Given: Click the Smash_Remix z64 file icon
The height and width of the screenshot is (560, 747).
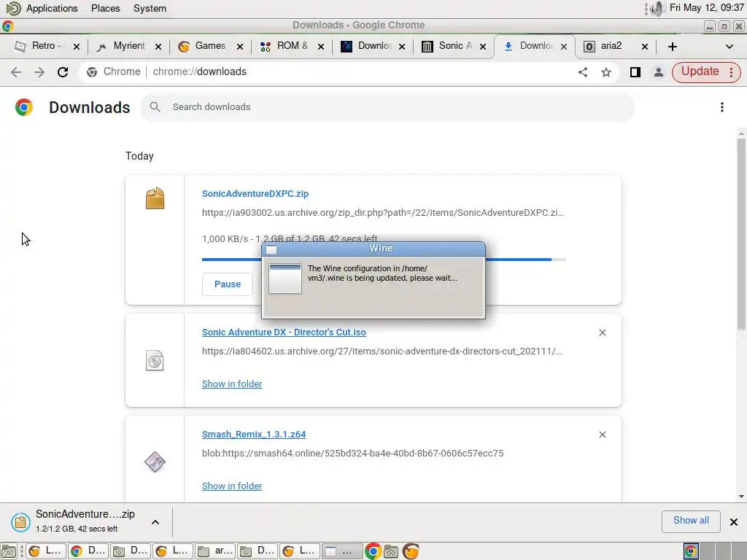Looking at the screenshot, I should click(x=155, y=462).
